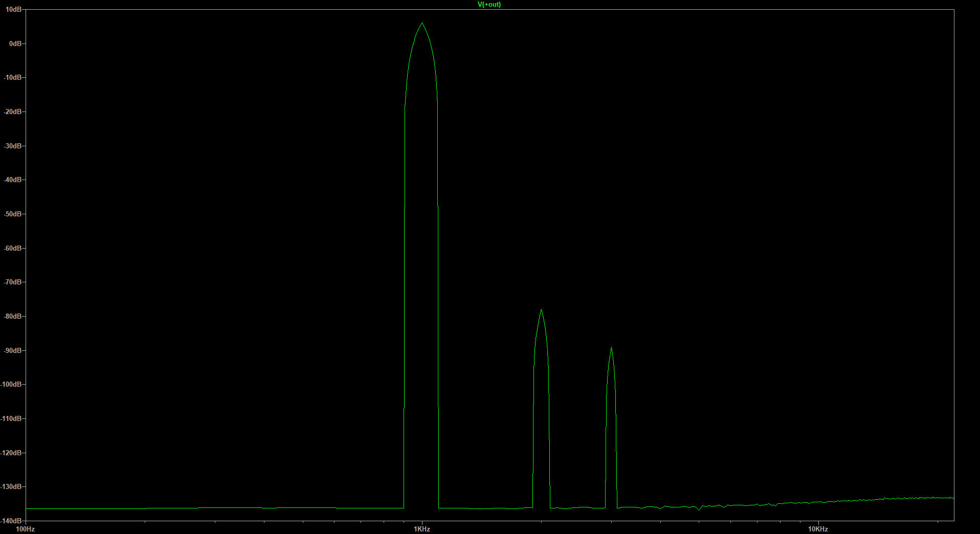Click the -60dB axis label
This screenshot has width=980, height=534.
(x=13, y=249)
